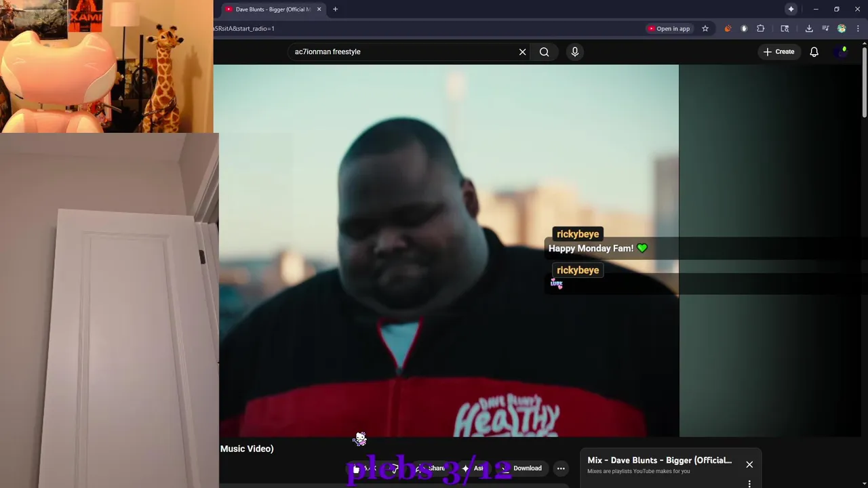The image size is (868, 488).
Task: Like the video with thumbs-up button
Action: (363, 468)
